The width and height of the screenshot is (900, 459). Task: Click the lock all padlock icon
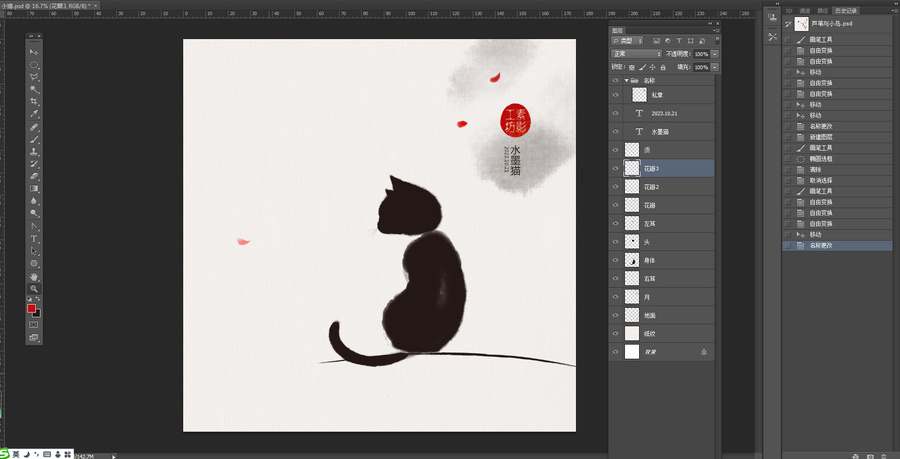click(663, 67)
